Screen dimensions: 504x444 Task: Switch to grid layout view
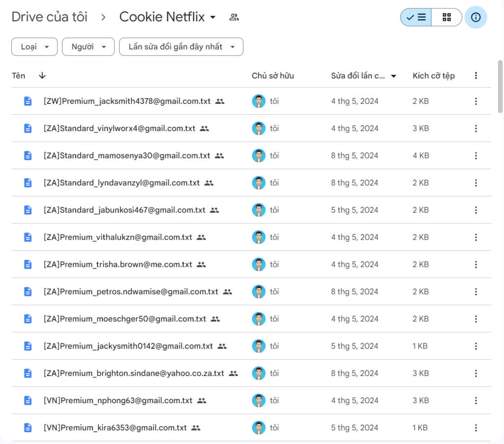coord(446,17)
